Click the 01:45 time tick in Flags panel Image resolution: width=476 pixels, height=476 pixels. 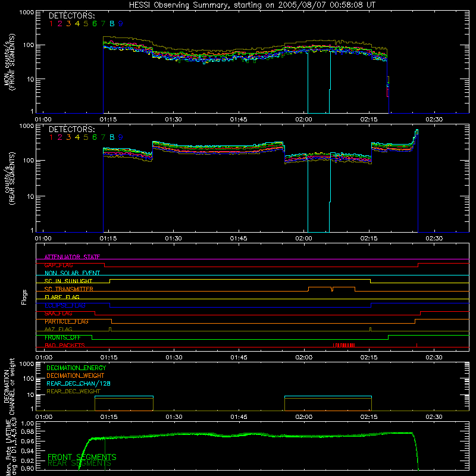coord(239,358)
